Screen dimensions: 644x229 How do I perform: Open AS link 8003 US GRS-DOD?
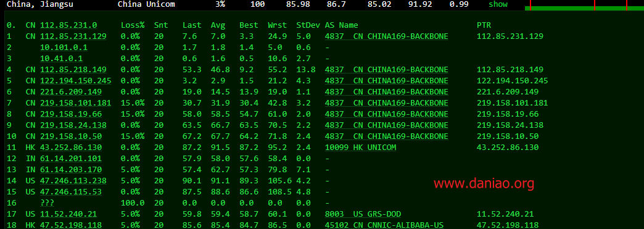pos(363,214)
